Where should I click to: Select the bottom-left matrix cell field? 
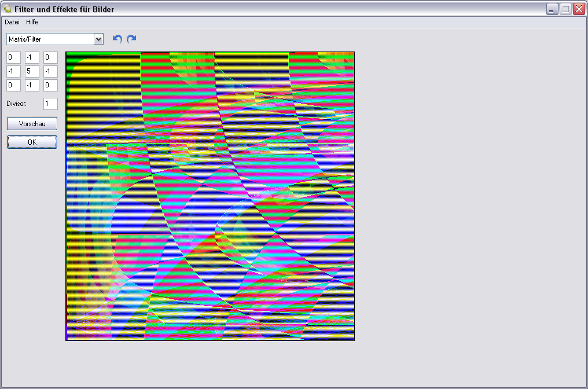(13, 85)
